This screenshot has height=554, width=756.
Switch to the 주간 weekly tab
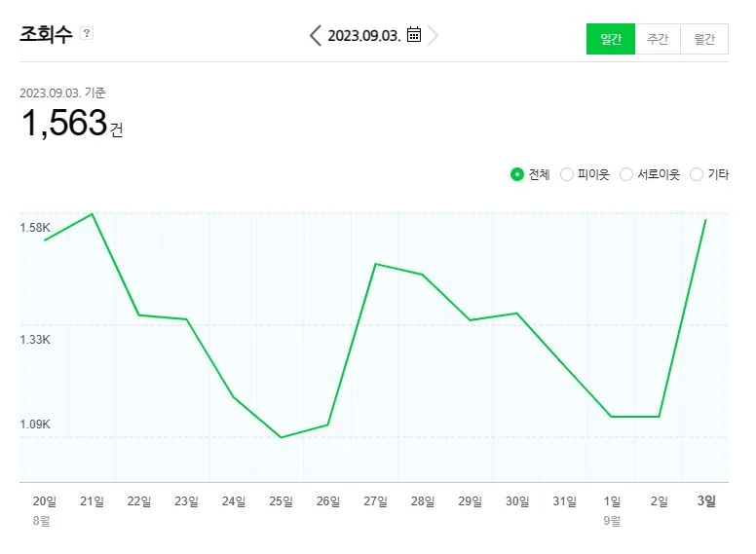[658, 39]
